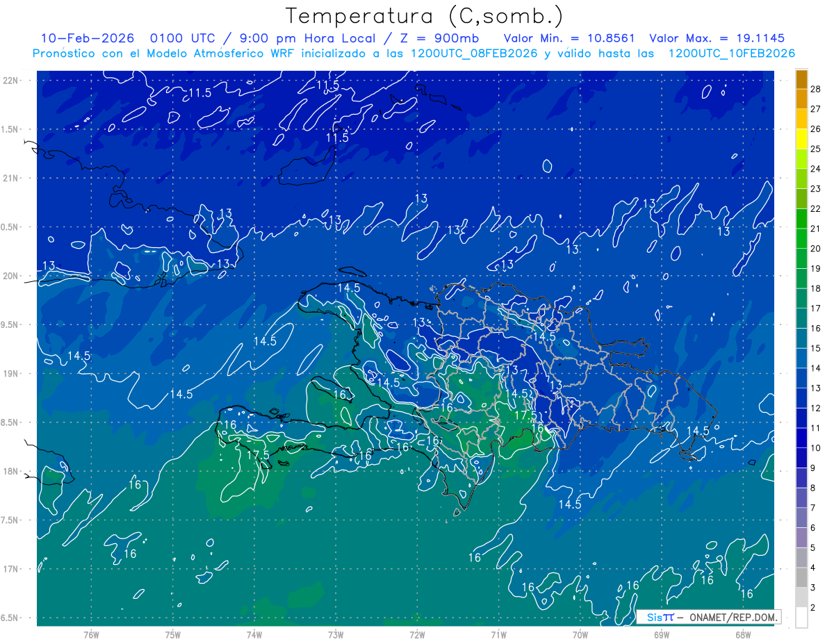Click the '2' label on the color scale
This screenshot has width=834, height=644.
point(812,608)
